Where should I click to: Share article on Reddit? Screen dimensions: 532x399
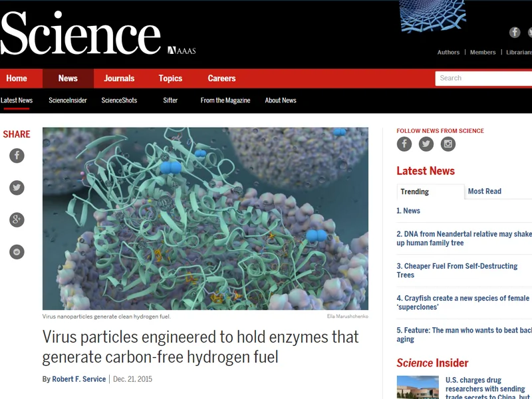click(x=17, y=251)
